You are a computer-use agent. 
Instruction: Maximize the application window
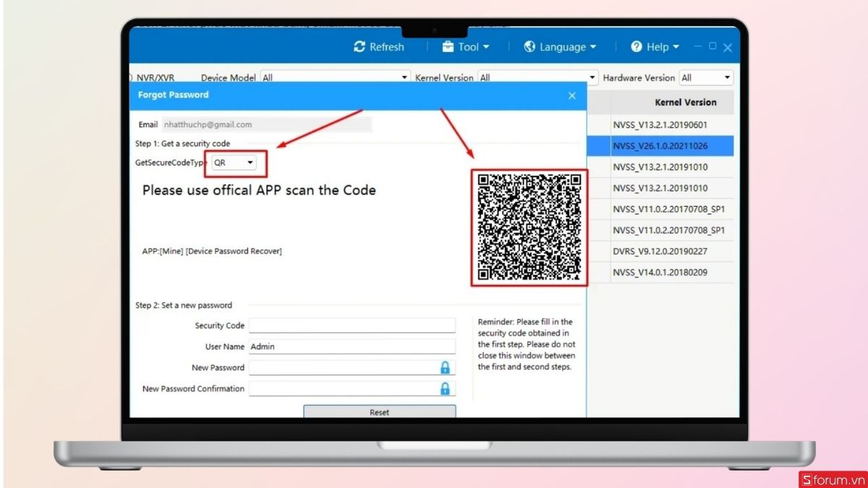tap(712, 46)
